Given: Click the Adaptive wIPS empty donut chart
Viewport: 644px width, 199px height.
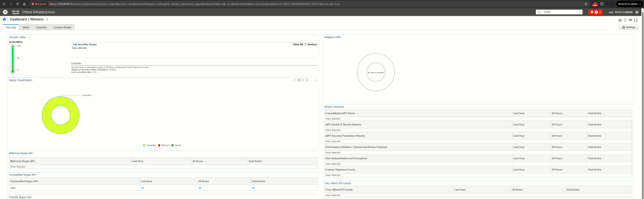Looking at the screenshot, I should (376, 72).
